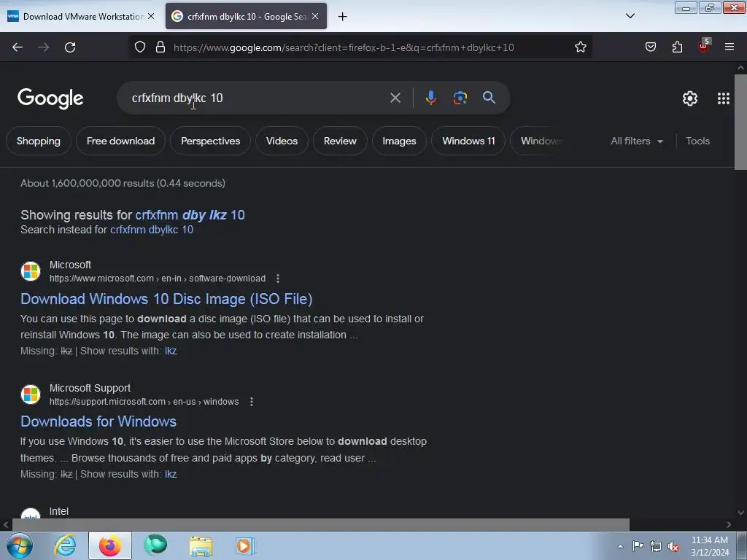The height and width of the screenshot is (560, 747).
Task: Select the Review filter chip
Action: click(x=340, y=141)
